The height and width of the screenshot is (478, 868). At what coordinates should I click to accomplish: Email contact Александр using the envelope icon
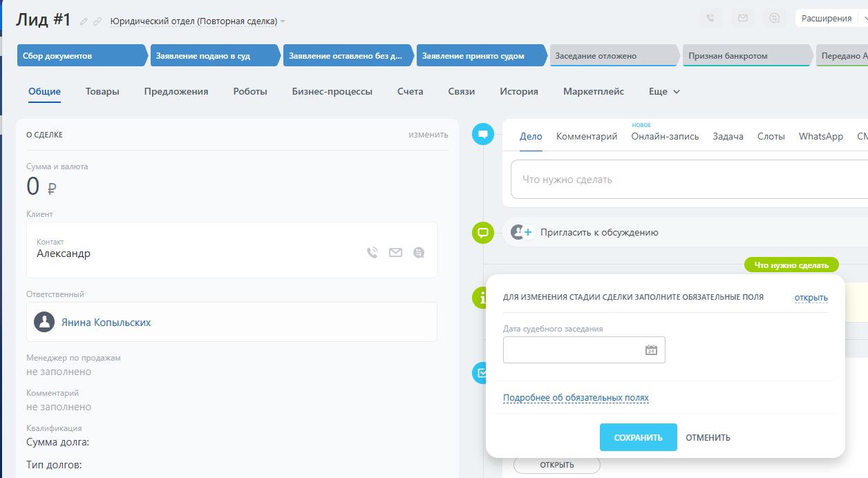[395, 253]
